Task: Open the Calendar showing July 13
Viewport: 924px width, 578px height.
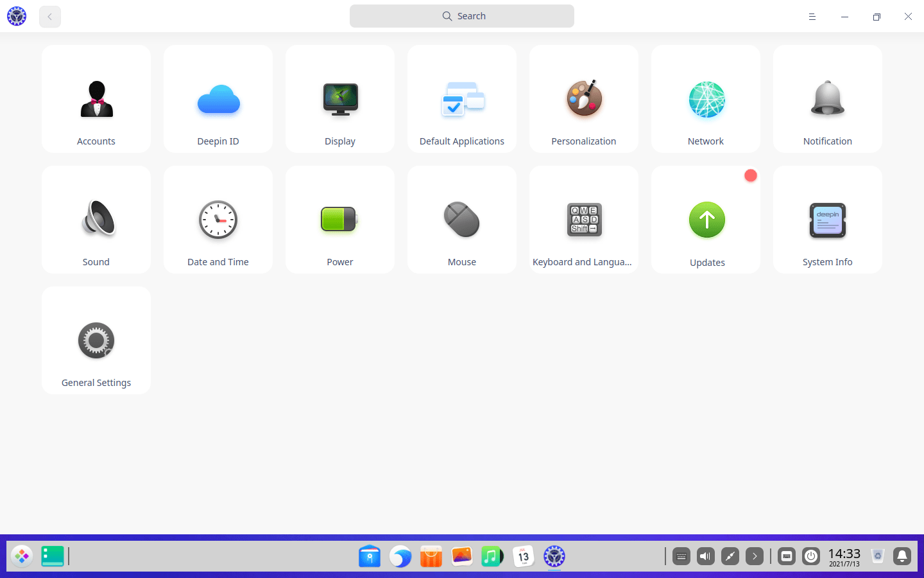Action: 523,556
